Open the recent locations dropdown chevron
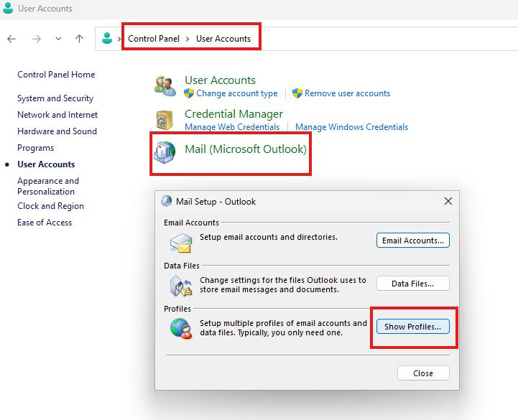 (x=58, y=39)
